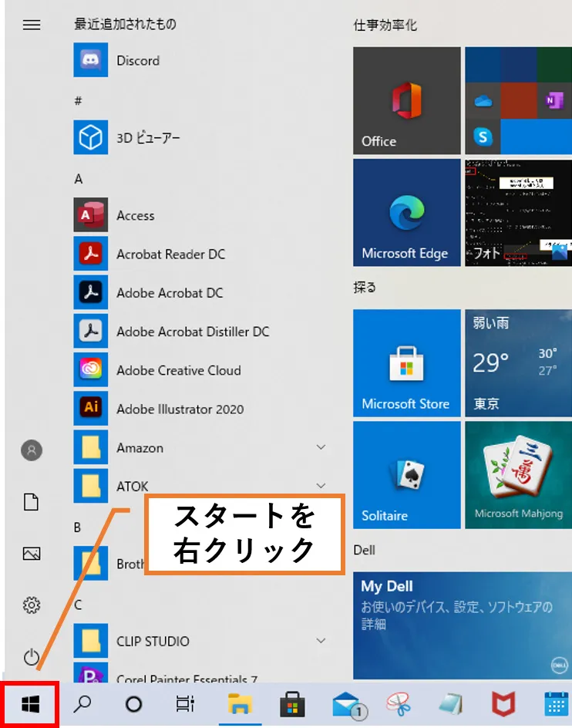The image size is (572, 728).
Task: Open the Microsoft Mahjong tile
Action: [x=518, y=475]
